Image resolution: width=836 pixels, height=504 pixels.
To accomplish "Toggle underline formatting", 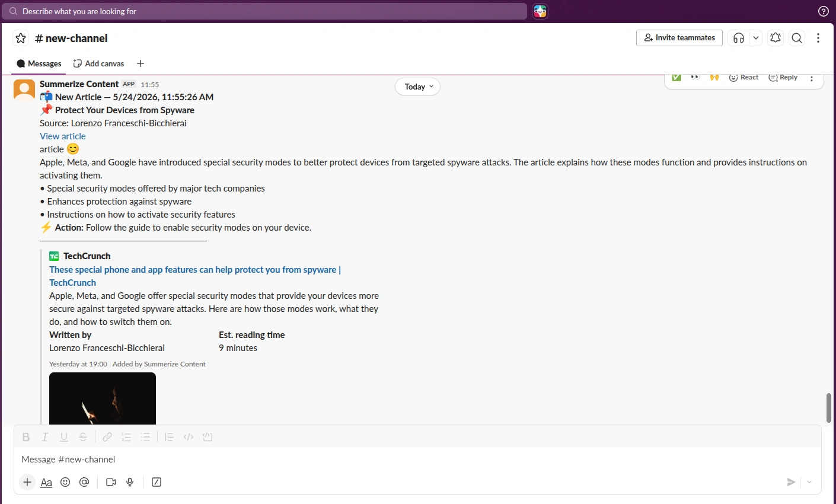I will tap(64, 437).
